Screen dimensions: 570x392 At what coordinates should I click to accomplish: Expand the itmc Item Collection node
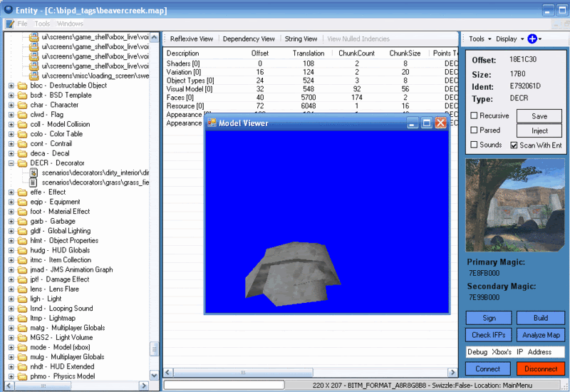pos(11,260)
